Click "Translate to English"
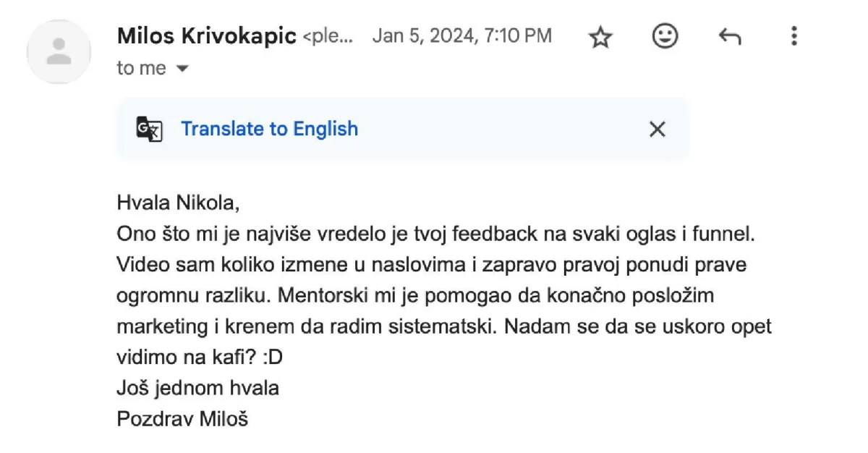The width and height of the screenshot is (868, 453). point(269,129)
